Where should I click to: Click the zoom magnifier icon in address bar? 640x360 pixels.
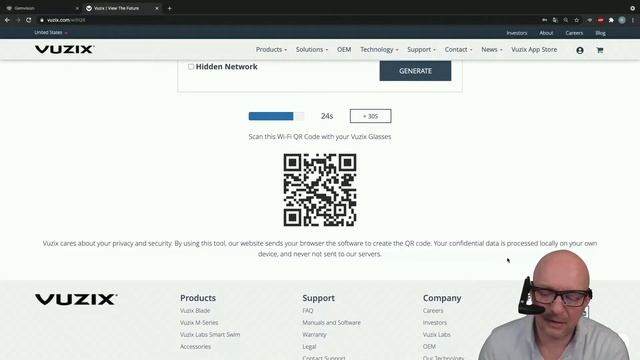[x=566, y=20]
